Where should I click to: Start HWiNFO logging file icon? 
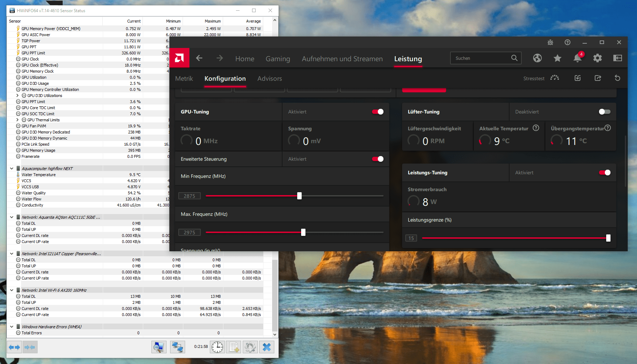234,347
